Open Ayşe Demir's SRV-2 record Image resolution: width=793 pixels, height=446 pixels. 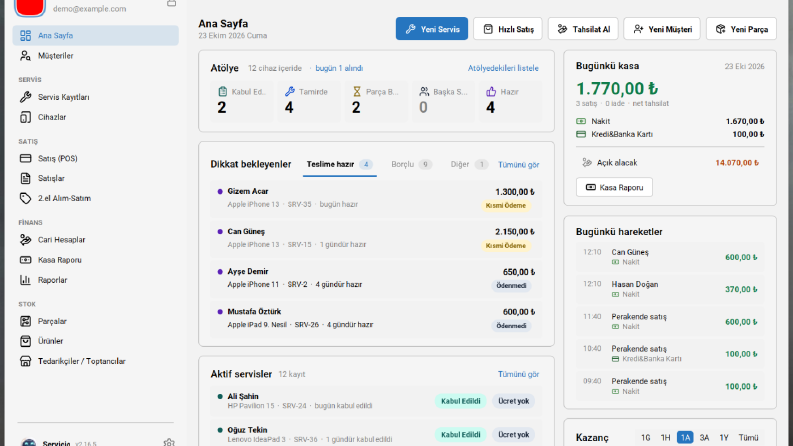376,278
